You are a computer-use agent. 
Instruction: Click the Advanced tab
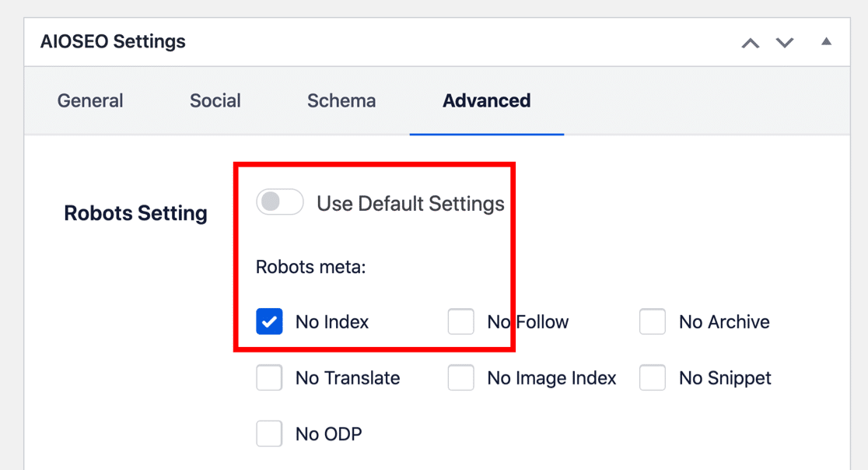point(487,101)
